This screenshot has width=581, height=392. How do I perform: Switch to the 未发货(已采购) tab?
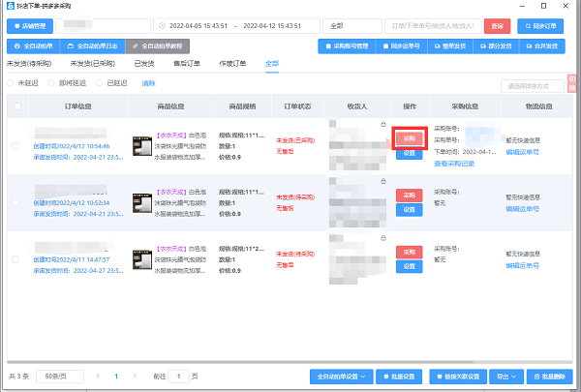click(x=93, y=63)
